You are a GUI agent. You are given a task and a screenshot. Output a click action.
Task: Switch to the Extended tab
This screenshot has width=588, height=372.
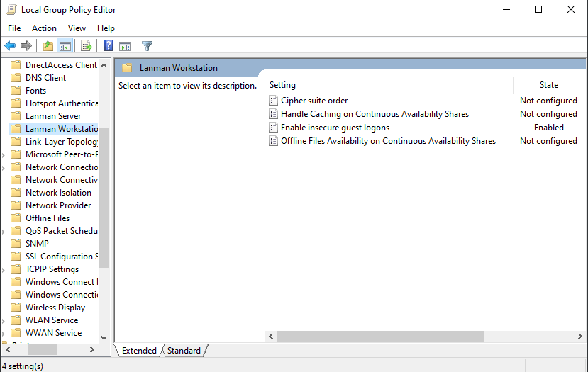[x=139, y=351]
